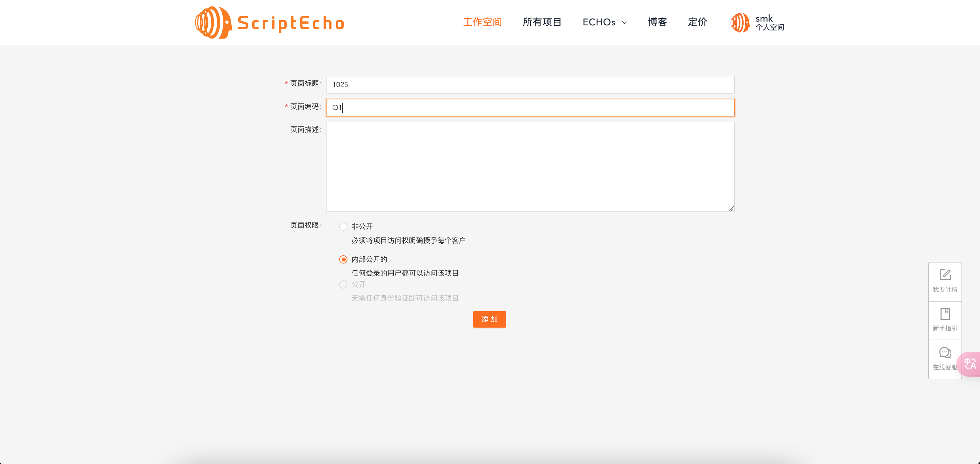Select the 非公开 permission radio button
The height and width of the screenshot is (464, 980).
pyautogui.click(x=343, y=227)
